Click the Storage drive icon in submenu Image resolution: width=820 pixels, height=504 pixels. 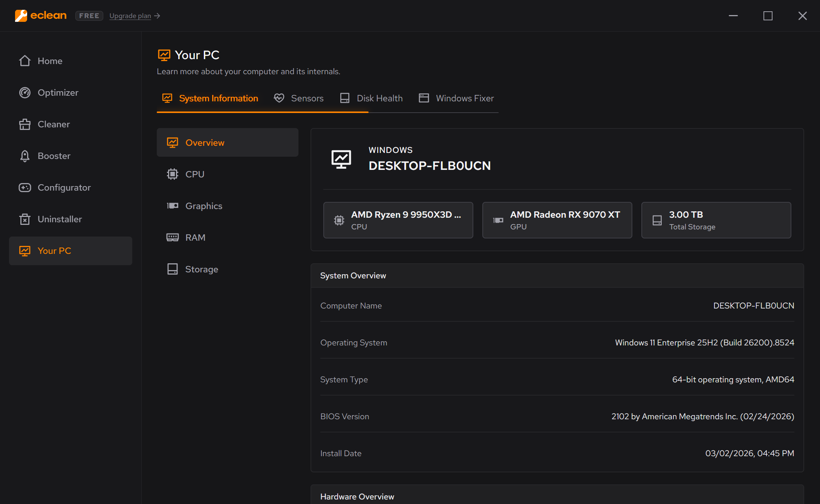pyautogui.click(x=173, y=269)
